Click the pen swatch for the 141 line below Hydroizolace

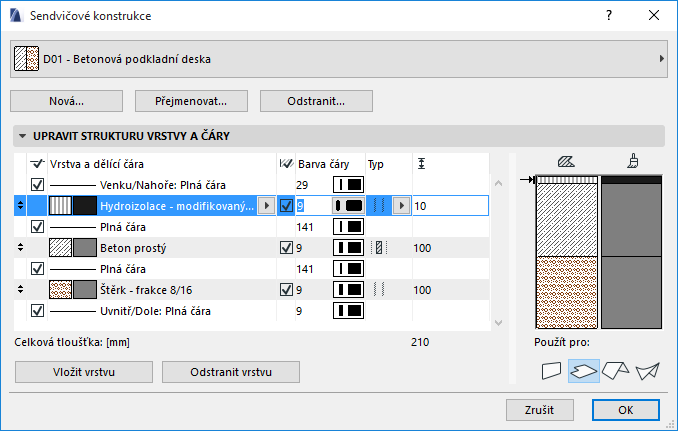pos(349,227)
